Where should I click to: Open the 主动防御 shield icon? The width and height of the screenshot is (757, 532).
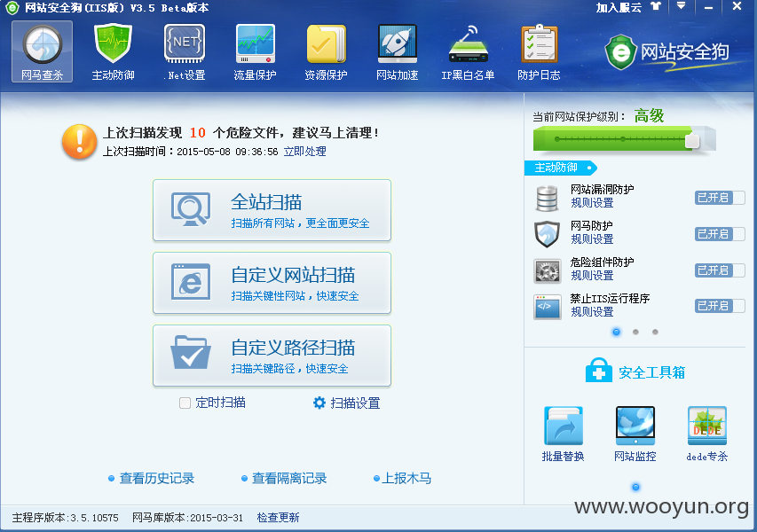(113, 43)
